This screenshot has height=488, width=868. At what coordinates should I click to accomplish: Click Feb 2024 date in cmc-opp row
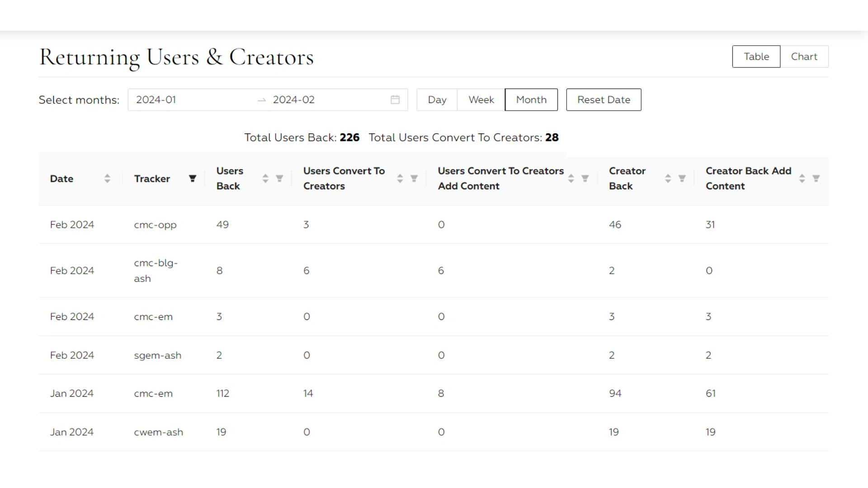click(72, 225)
